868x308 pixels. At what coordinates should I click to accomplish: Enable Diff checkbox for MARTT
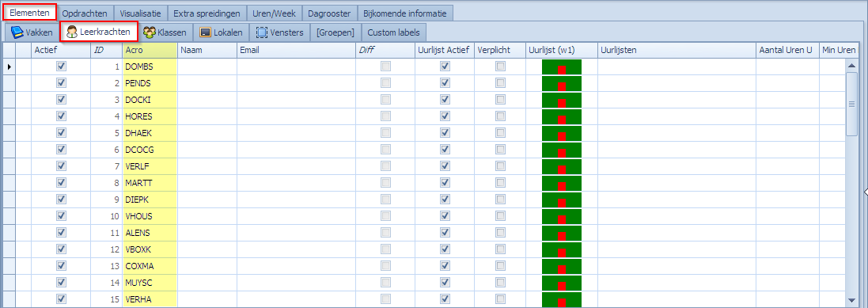point(385,182)
